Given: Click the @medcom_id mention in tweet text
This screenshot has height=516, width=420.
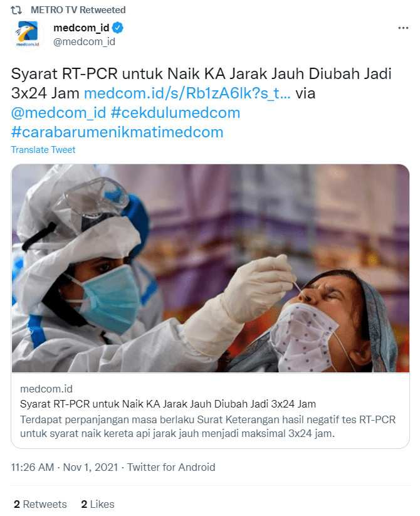Looking at the screenshot, I should click(58, 113).
